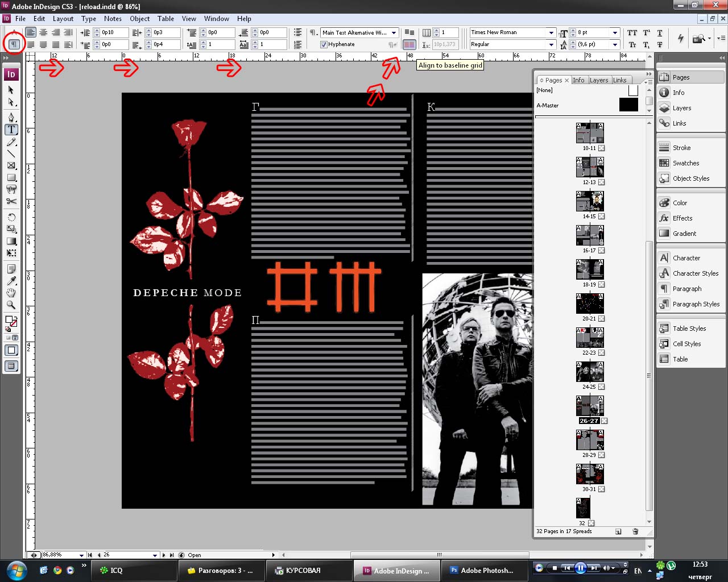Select the white arrow Direct Selection tool
Viewport: 728px width, 582px height.
coord(11,102)
